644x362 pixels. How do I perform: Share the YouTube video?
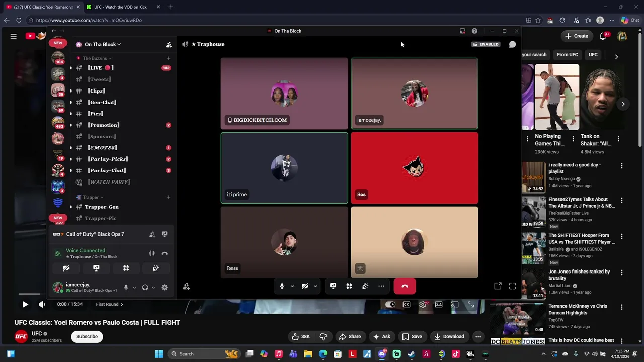350,336
